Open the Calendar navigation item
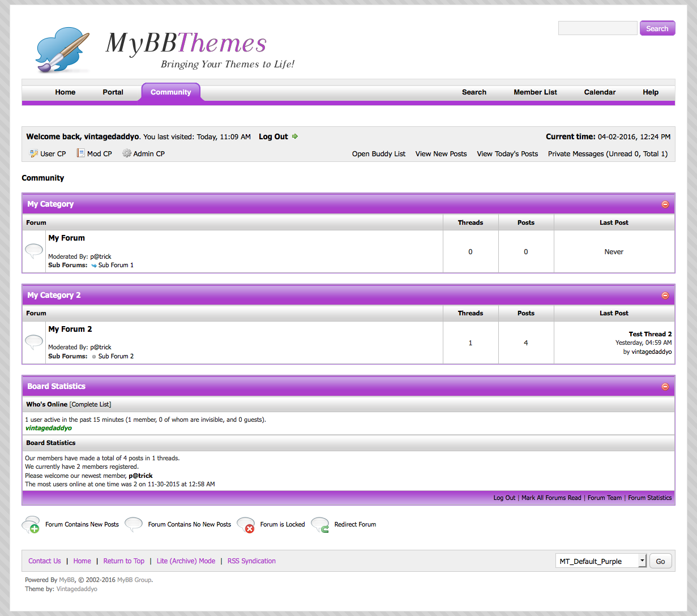Image resolution: width=697 pixels, height=616 pixels. 600,92
